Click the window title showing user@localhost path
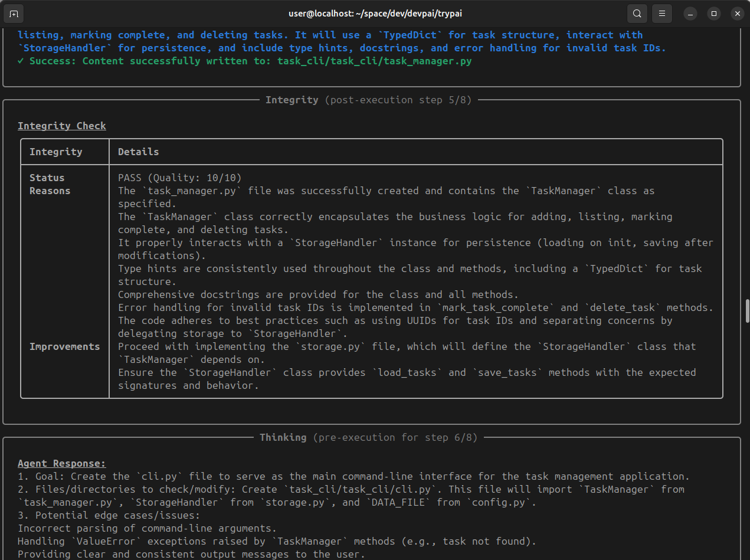 pyautogui.click(x=375, y=13)
